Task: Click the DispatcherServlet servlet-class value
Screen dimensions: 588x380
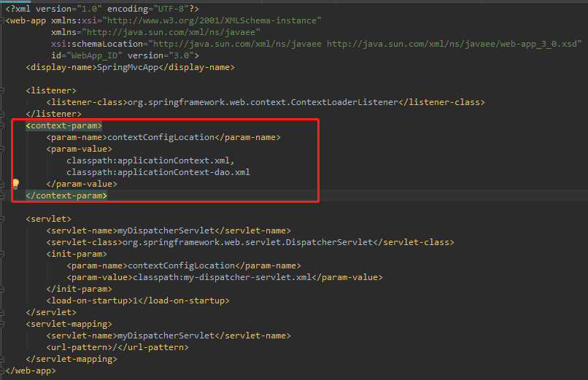Action: (x=247, y=242)
